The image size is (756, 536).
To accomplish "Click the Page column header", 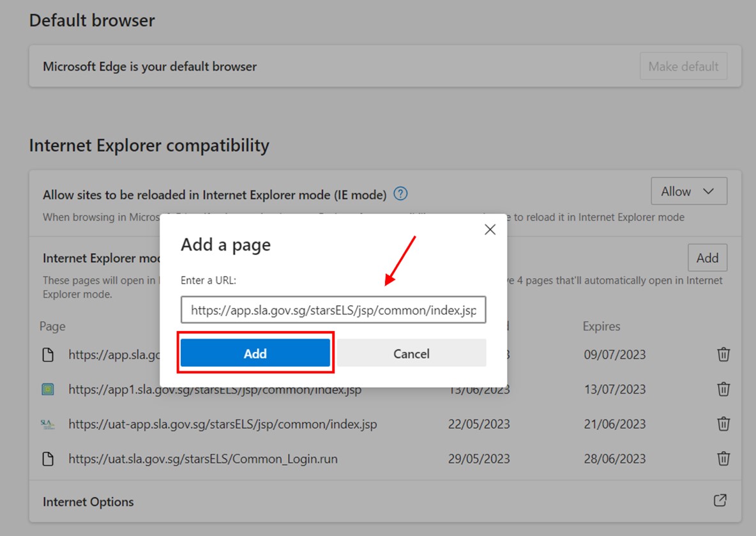I will (52, 326).
